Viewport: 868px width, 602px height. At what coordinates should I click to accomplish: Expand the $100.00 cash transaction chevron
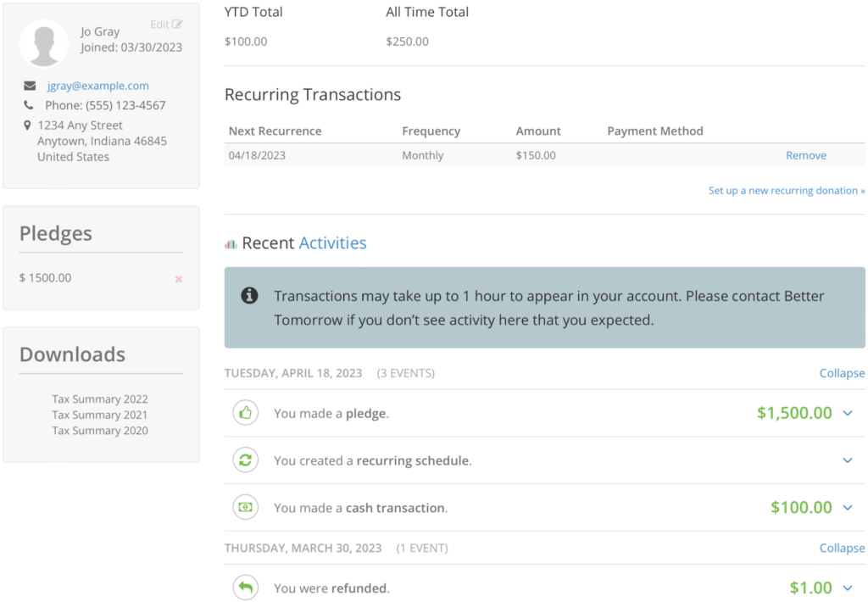point(848,507)
